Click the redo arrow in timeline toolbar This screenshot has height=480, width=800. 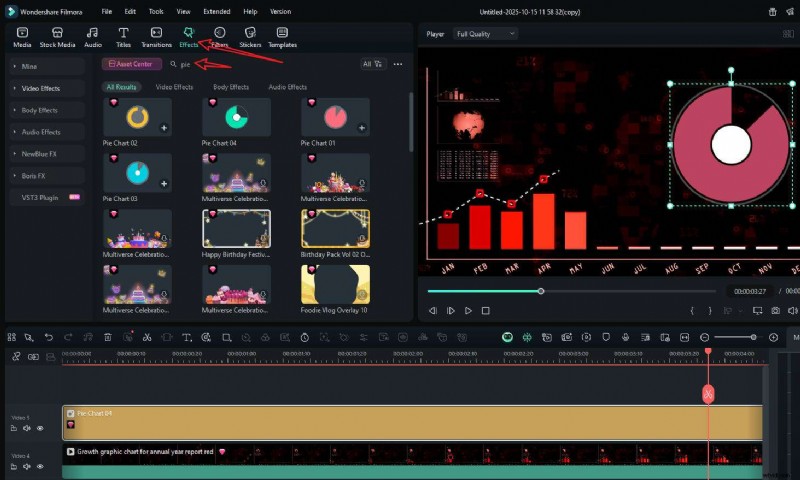click(68, 337)
